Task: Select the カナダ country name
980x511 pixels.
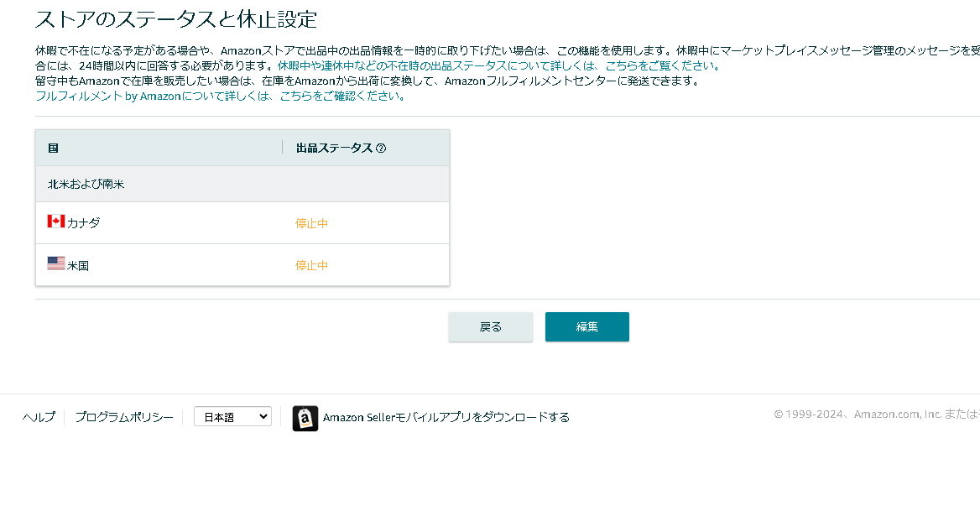Action: click(84, 223)
